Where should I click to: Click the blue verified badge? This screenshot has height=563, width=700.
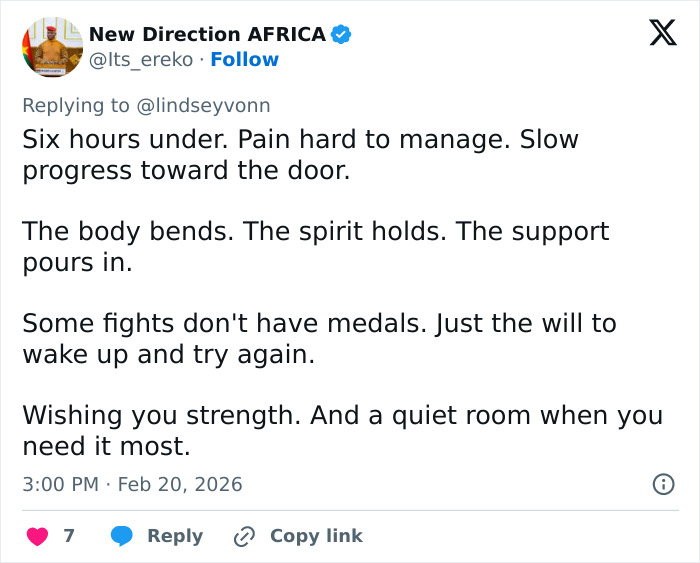pos(340,34)
